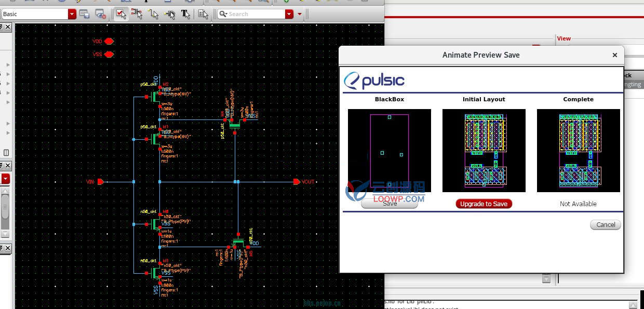Viewport: 644px width, 309px height.
Task: Close the middle left docked panel
Action: click(x=7, y=165)
